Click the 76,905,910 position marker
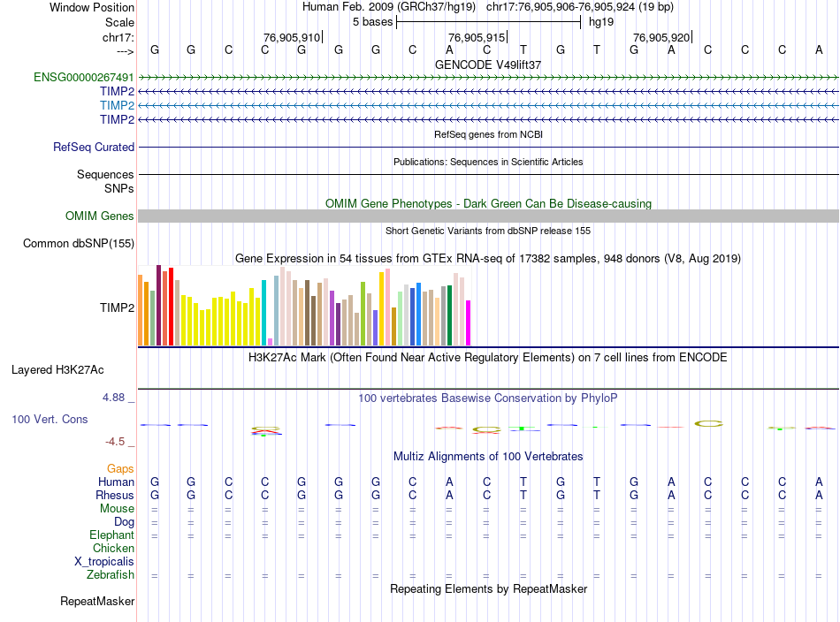This screenshot has height=622, width=840. (292, 37)
